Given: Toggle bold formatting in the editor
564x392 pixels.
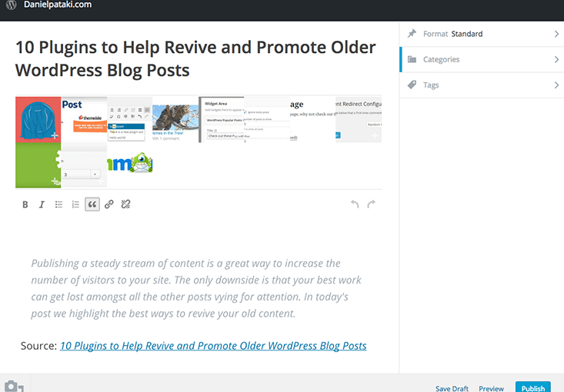Looking at the screenshot, I should [x=25, y=204].
